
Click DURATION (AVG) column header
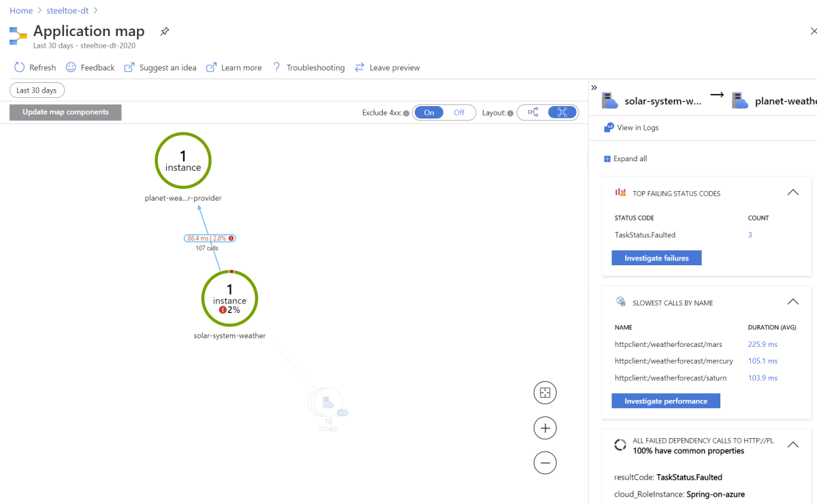click(x=772, y=327)
